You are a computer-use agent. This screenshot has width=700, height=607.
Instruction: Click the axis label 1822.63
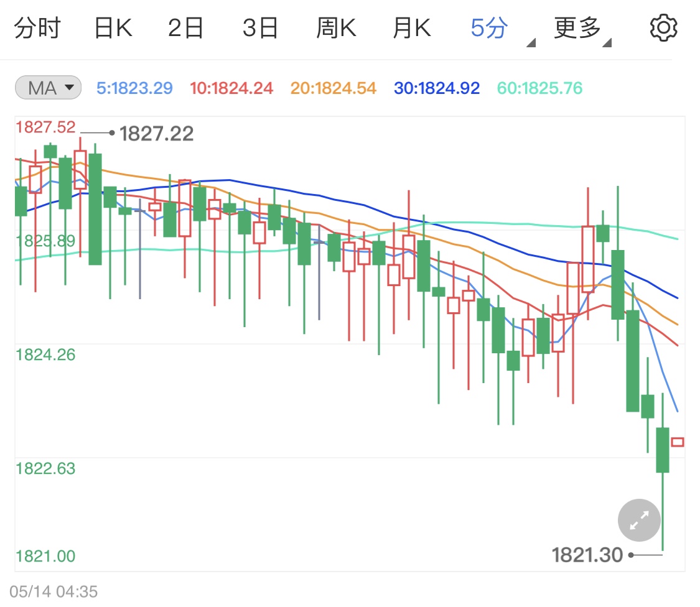[45, 469]
